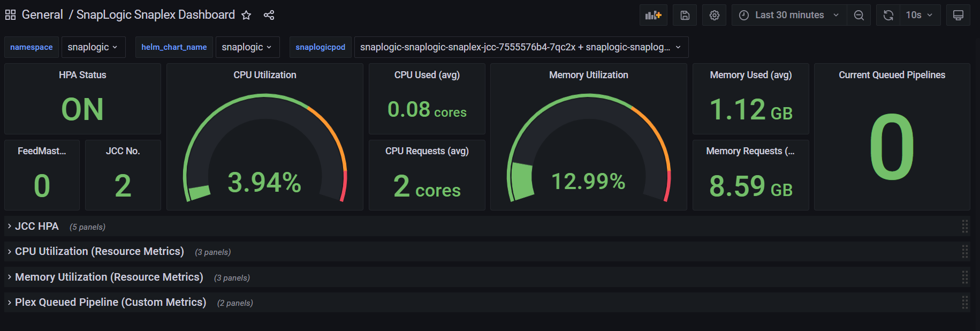Star the SnapLogic Snaplex Dashboard
The width and height of the screenshot is (980, 331).
click(x=246, y=15)
